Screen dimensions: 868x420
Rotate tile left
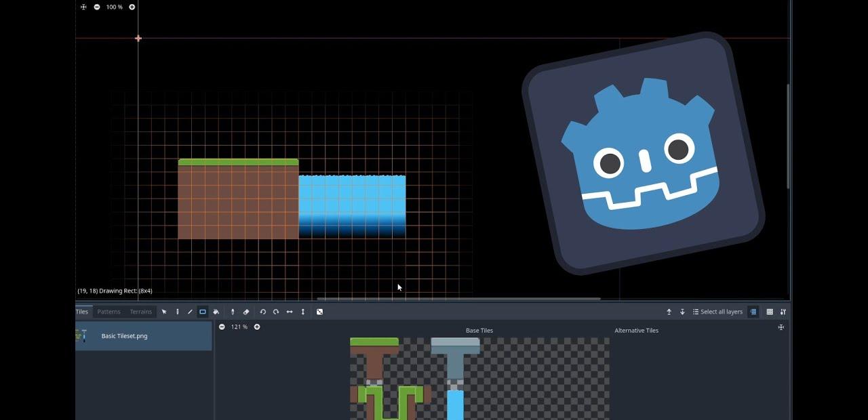click(263, 312)
